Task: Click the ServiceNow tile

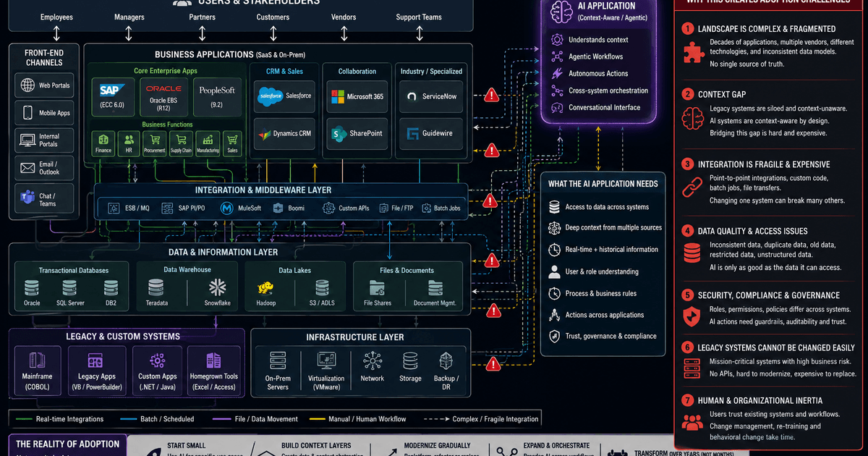Action: (x=431, y=96)
